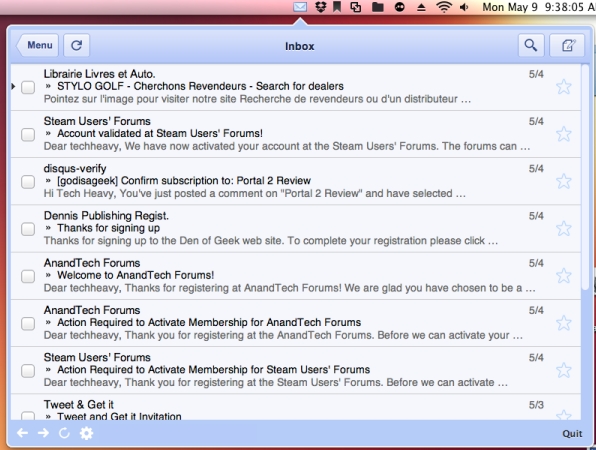Compose a new message with pencil icon

pyautogui.click(x=567, y=46)
